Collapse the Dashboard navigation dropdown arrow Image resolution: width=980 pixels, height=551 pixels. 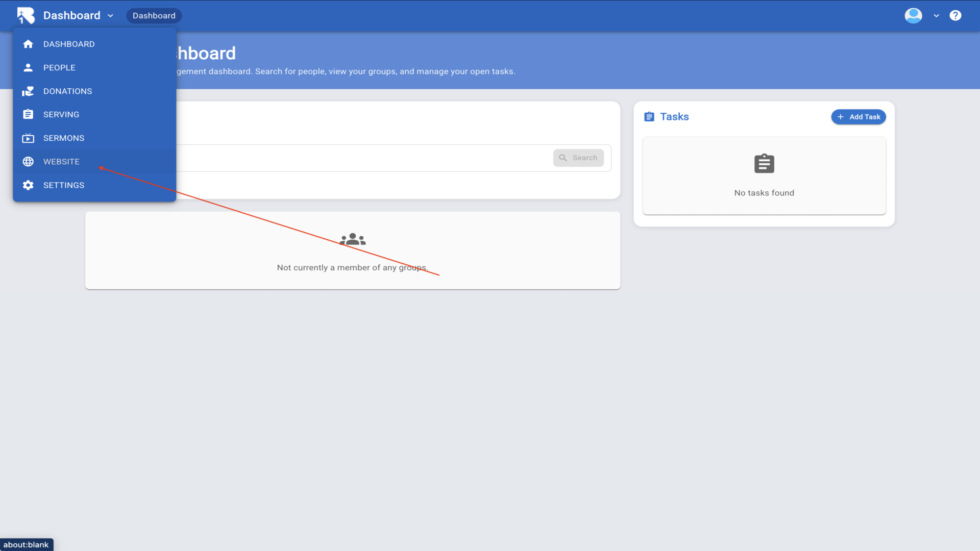[110, 16]
